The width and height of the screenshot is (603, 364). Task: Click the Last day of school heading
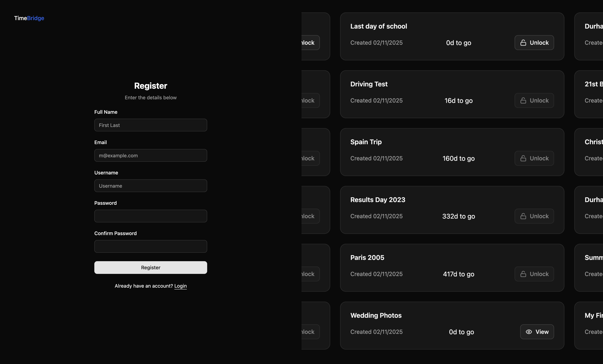point(379,26)
